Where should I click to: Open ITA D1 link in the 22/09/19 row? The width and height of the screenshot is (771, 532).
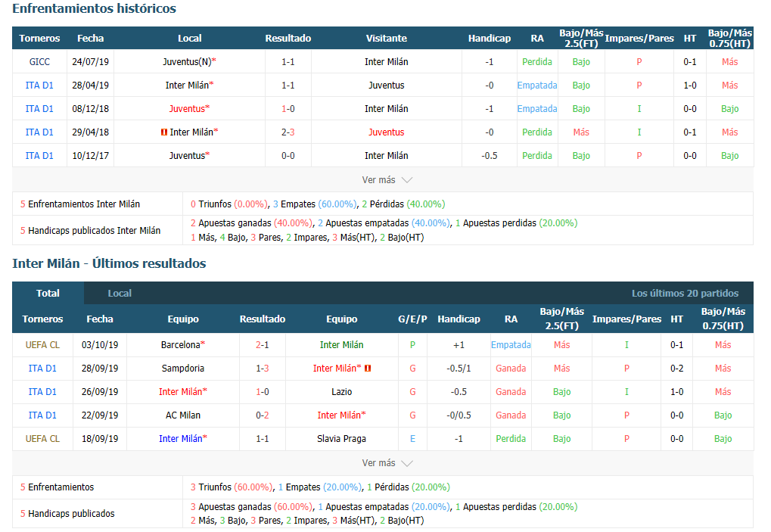click(43, 415)
